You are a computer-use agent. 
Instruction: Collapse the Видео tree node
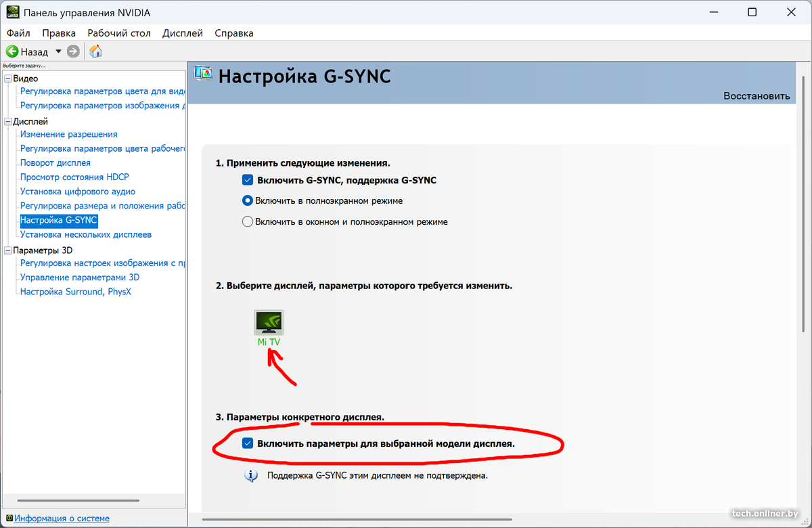pos(8,79)
